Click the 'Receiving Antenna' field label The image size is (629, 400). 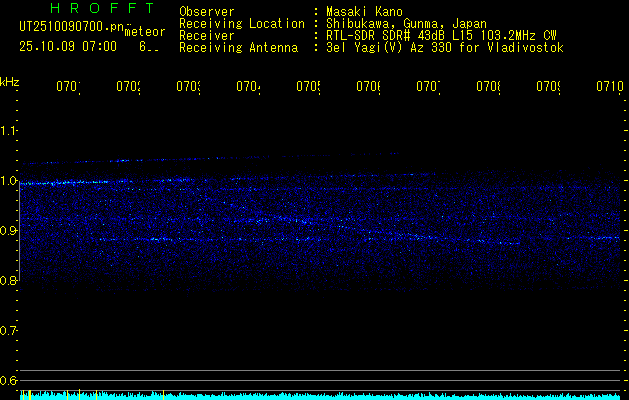coord(238,47)
